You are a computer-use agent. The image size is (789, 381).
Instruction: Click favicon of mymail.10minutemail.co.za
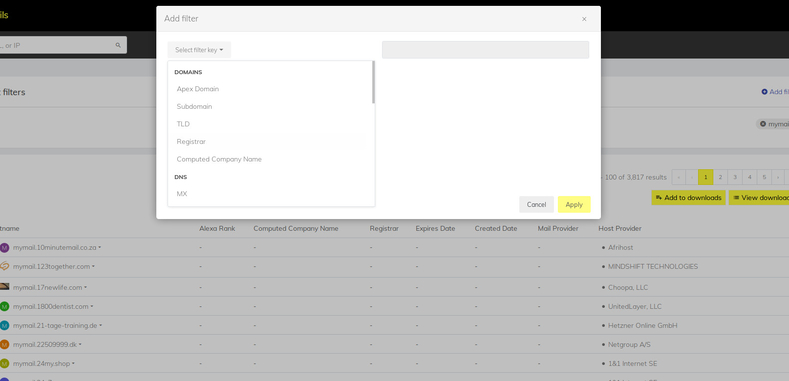5,248
